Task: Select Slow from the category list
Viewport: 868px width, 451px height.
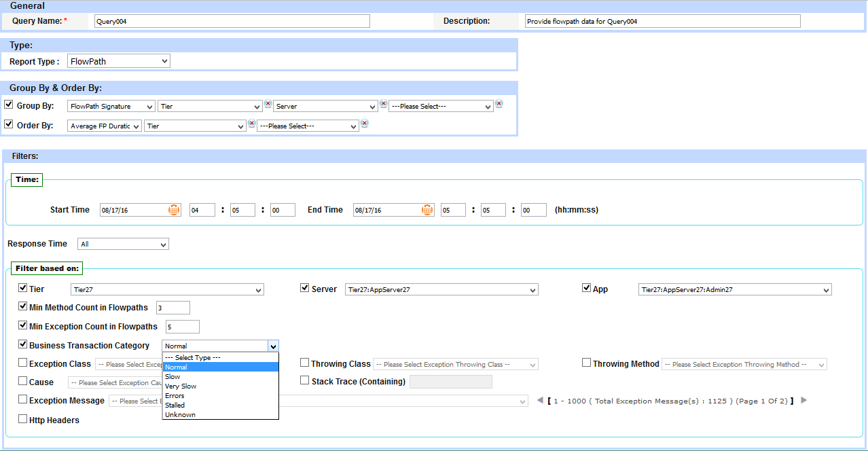Action: coord(220,376)
